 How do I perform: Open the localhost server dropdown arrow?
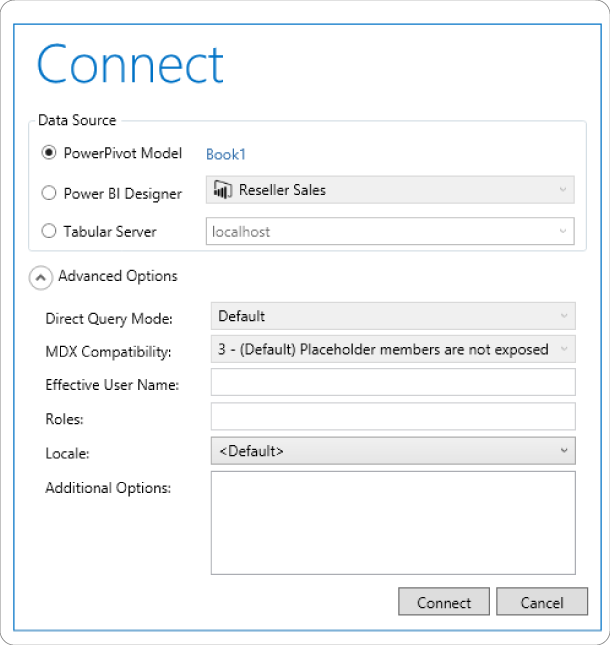pyautogui.click(x=563, y=231)
